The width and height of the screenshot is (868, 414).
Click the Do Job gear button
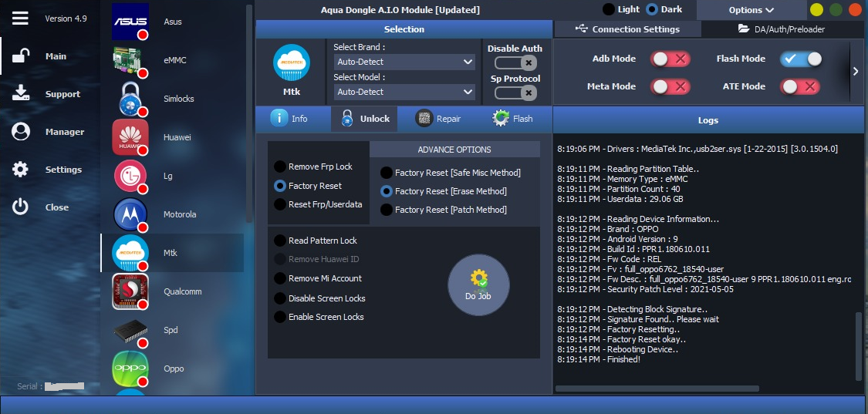(478, 284)
